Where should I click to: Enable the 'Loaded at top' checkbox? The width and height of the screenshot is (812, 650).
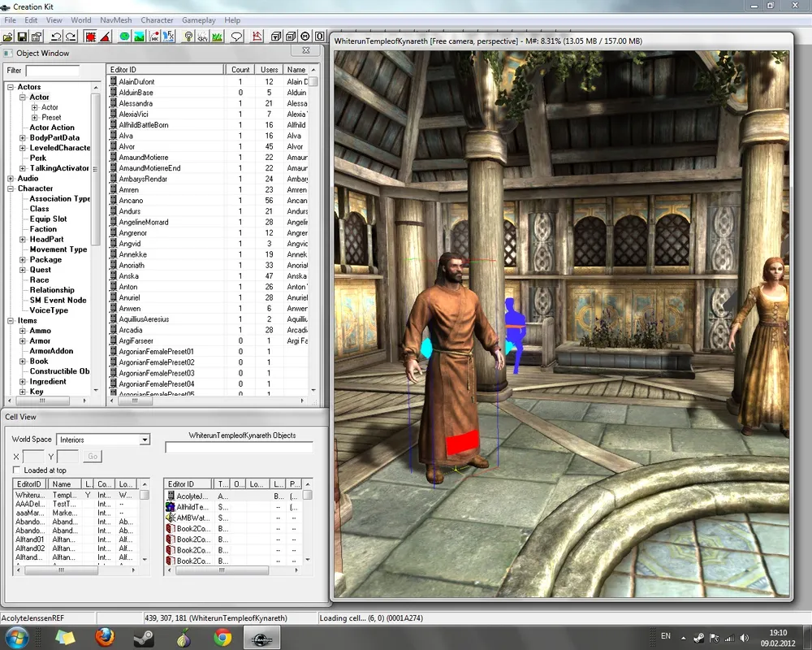point(17,470)
